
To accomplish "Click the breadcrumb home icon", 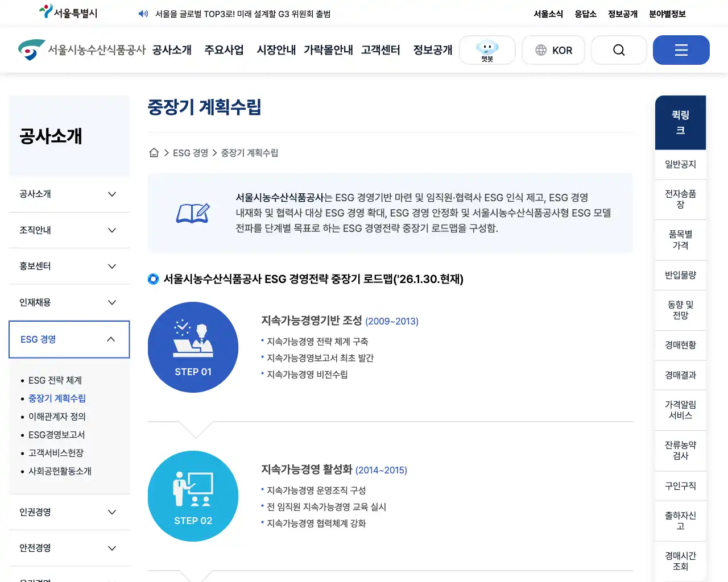I will (154, 152).
